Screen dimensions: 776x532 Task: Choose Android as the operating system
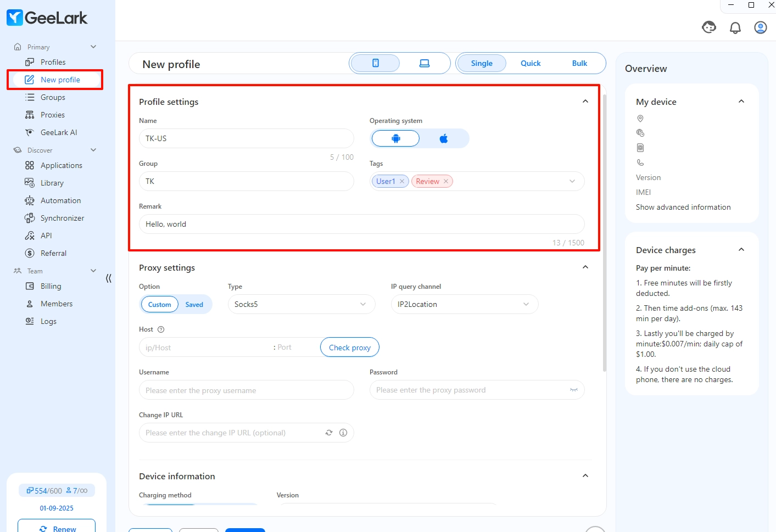(396, 138)
